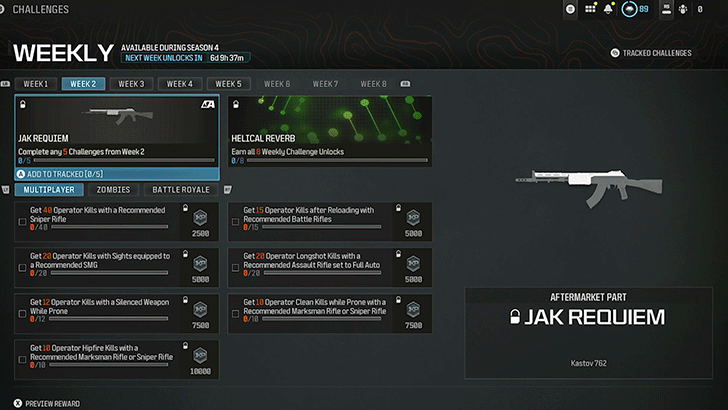
Task: Switch to the Battle Royale category tab
Action: [181, 190]
